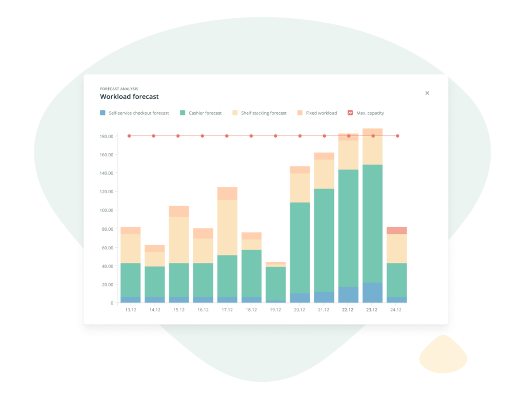
Task: Expand details for the 23.12 bar
Action: [372, 218]
